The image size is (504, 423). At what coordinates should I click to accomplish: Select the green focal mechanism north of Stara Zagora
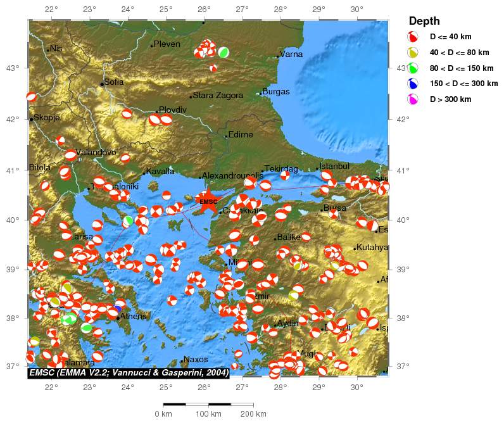point(224,53)
